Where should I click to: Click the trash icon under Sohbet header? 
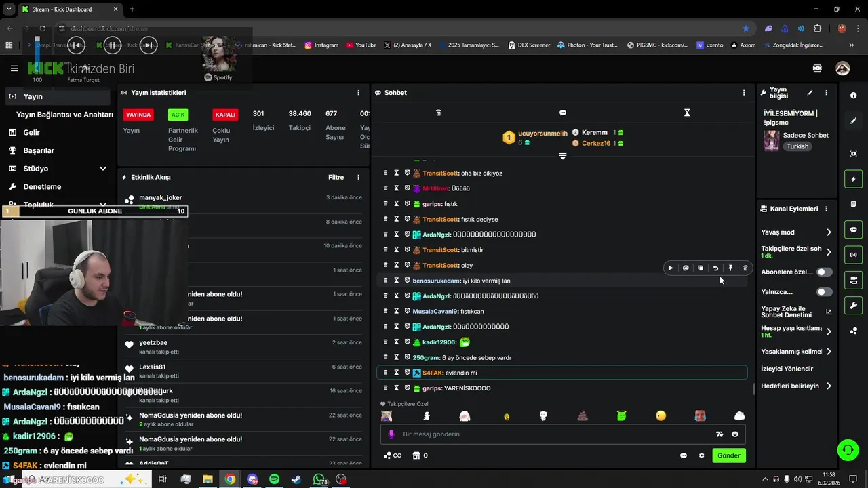[438, 113]
